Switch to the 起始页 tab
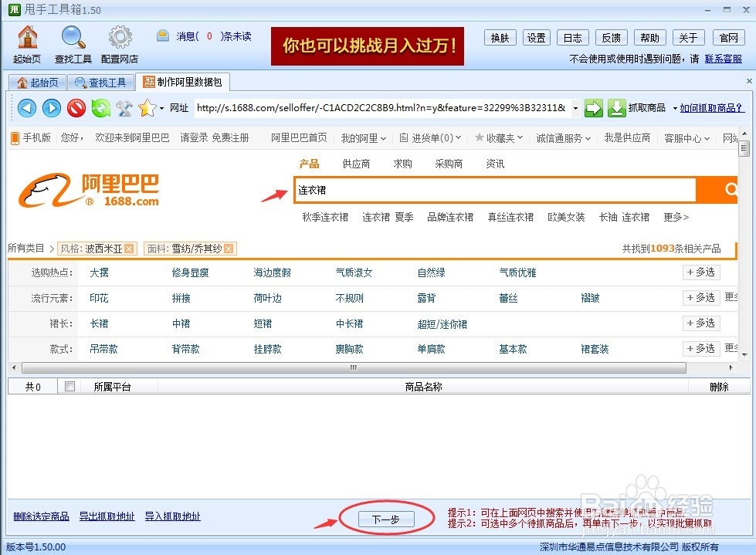Image resolution: width=756 pixels, height=555 pixels. 38,83
